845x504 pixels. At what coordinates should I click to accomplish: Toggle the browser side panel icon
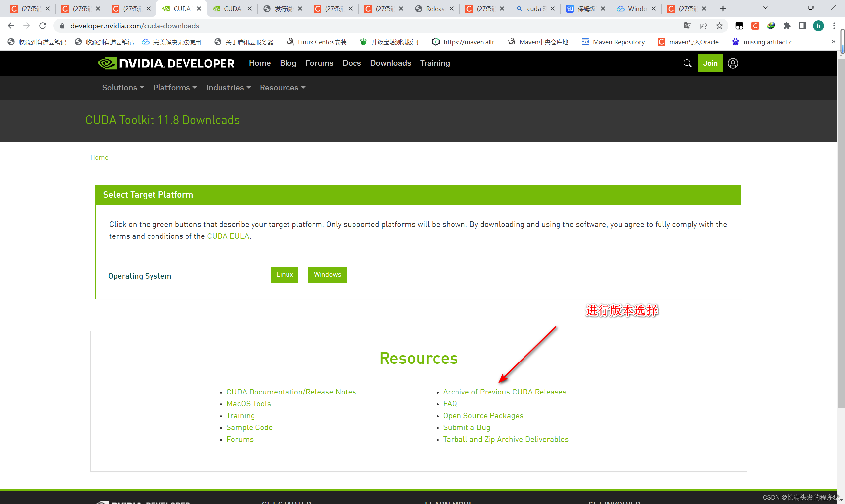coord(802,26)
